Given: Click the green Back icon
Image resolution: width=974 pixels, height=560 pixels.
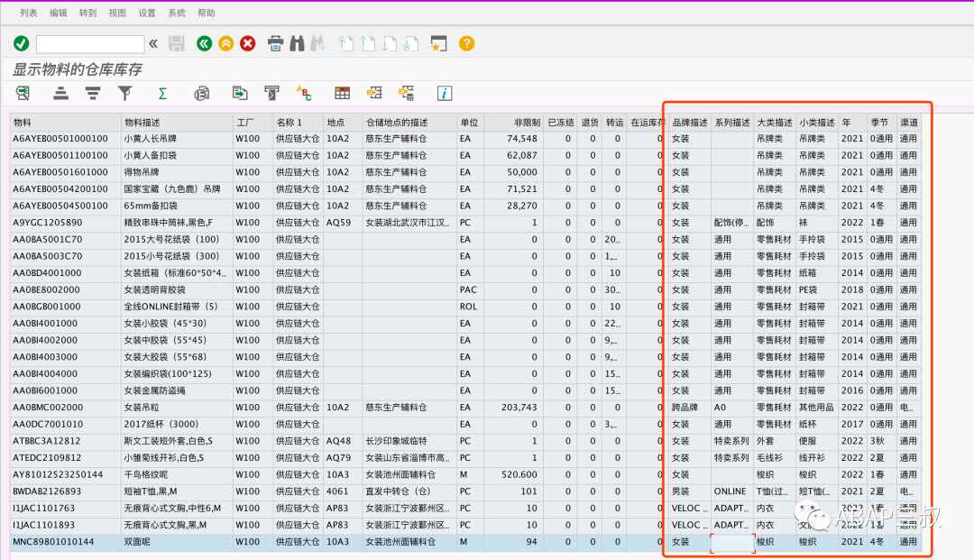Looking at the screenshot, I should 204,43.
